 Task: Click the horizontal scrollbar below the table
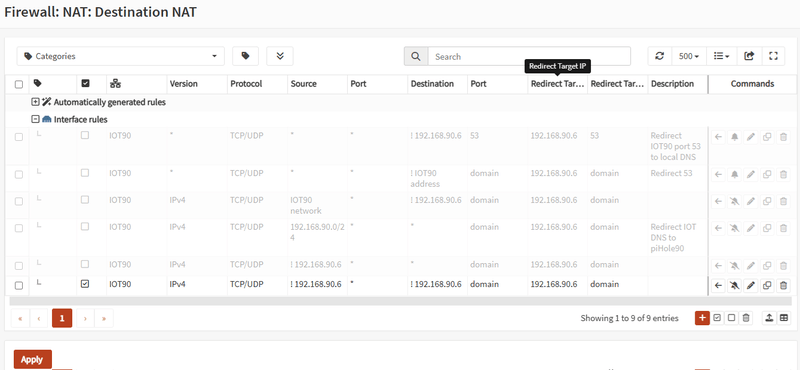pos(401,301)
